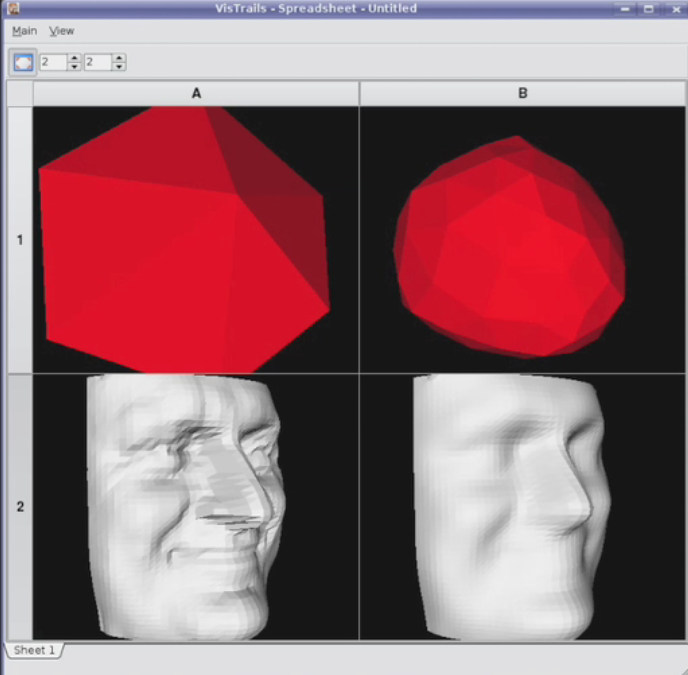The image size is (688, 675).
Task: Open the Main menu
Action: (x=24, y=31)
